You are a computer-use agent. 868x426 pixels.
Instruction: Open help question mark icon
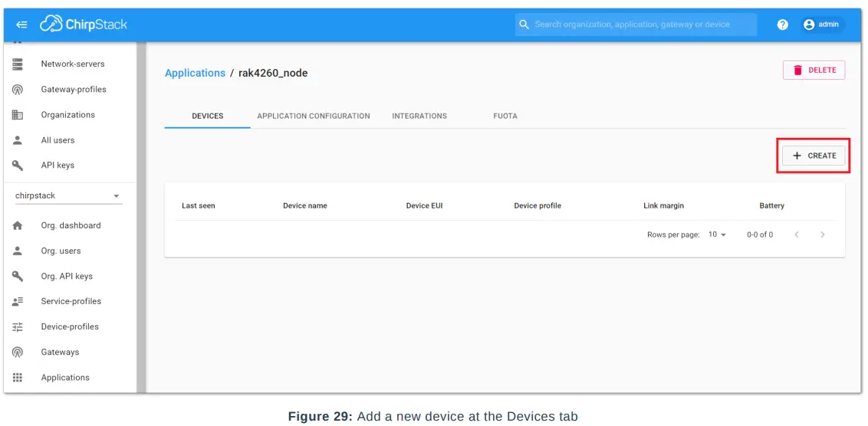[x=782, y=25]
